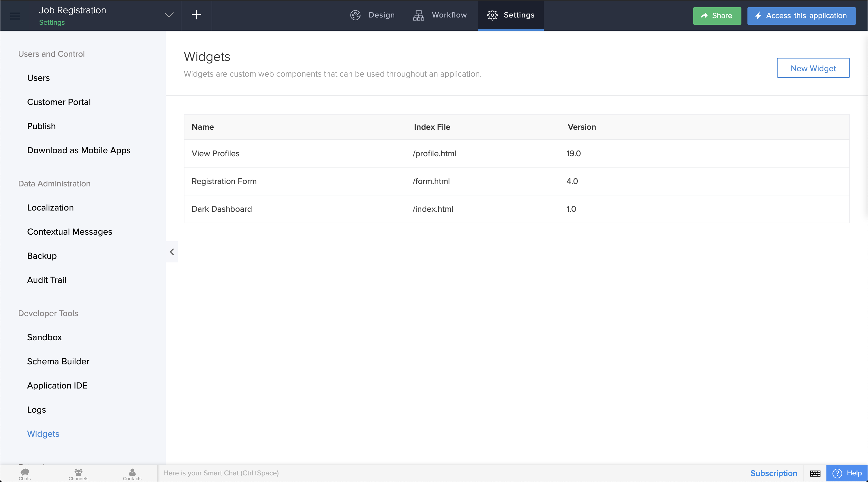Open the keyboard shortcuts icon

pos(816,473)
